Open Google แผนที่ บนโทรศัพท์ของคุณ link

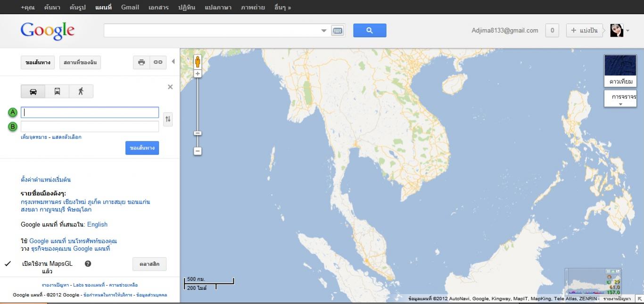point(73,241)
